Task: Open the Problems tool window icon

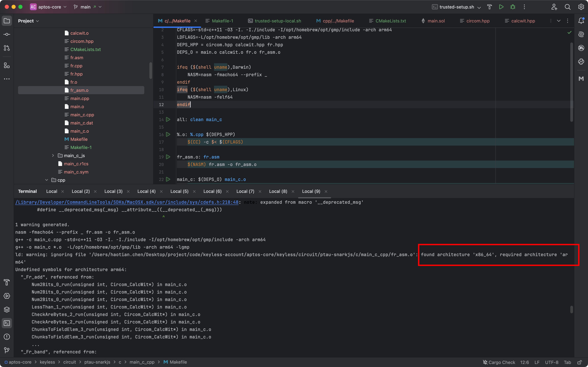Action: [7, 337]
